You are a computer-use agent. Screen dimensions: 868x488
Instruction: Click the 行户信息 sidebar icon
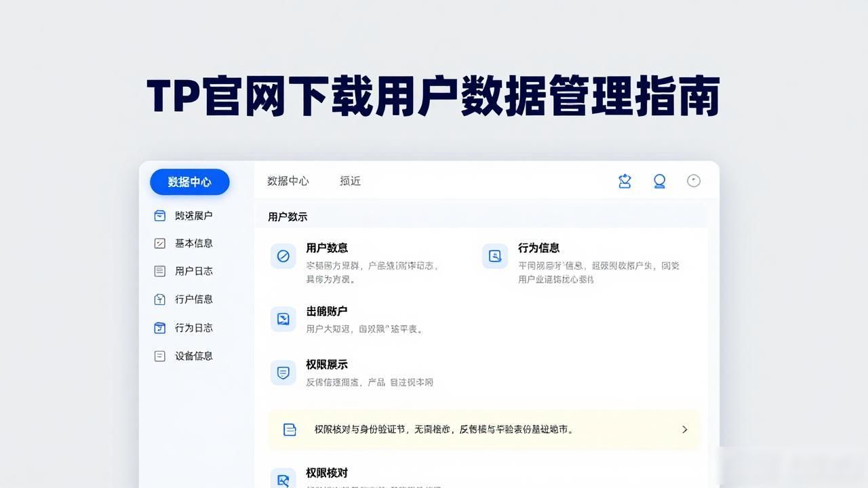click(160, 299)
